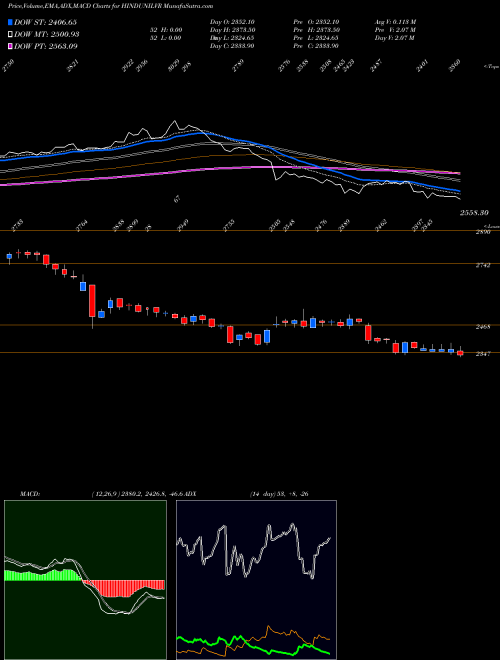The width and height of the screenshot is (500, 660).
Task: Select the 'DOW PT: 2563.09' label
Action: (x=46, y=46)
